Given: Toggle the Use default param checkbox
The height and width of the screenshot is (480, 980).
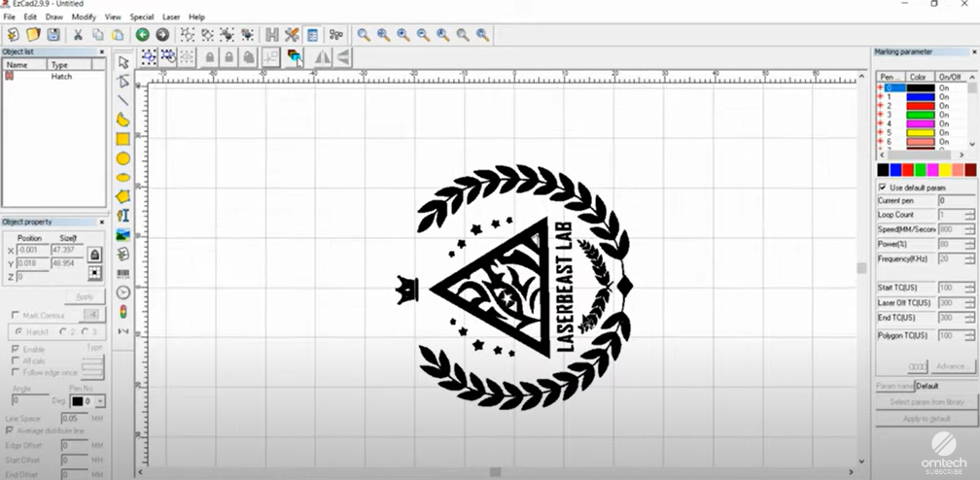Looking at the screenshot, I should 883,187.
